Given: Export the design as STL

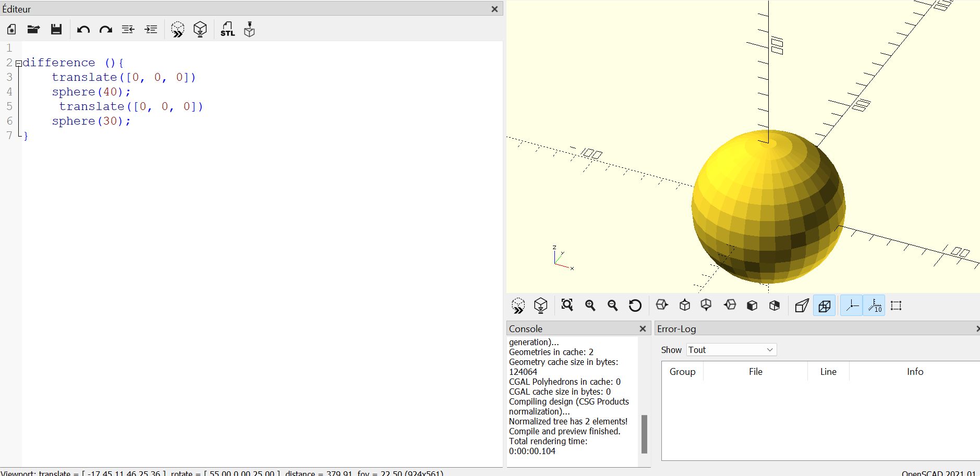Looking at the screenshot, I should 227,29.
